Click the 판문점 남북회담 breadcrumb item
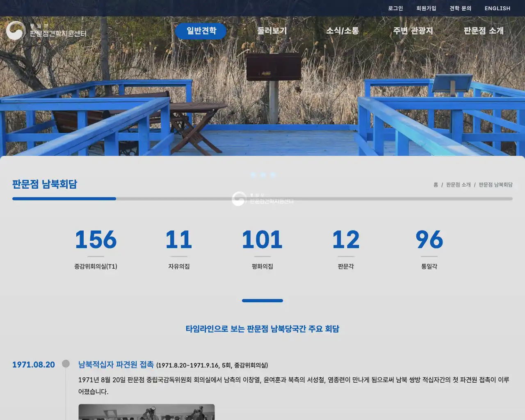 (495, 185)
